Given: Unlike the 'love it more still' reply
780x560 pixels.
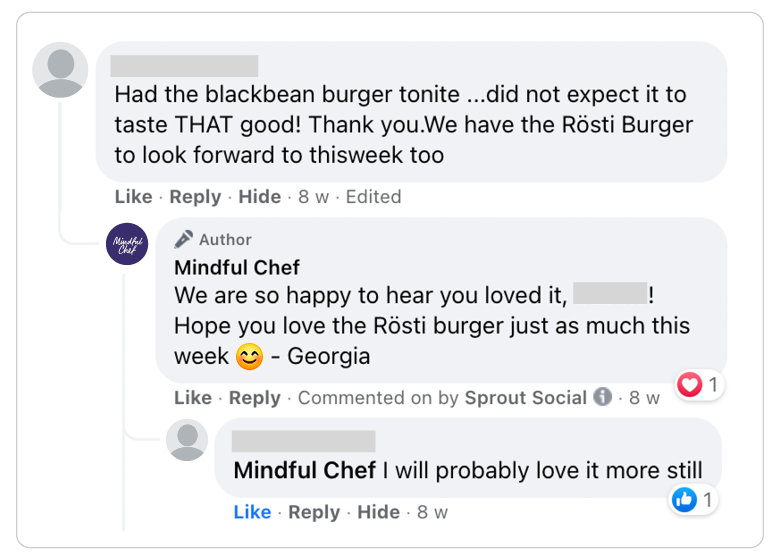Looking at the screenshot, I should click(x=252, y=512).
